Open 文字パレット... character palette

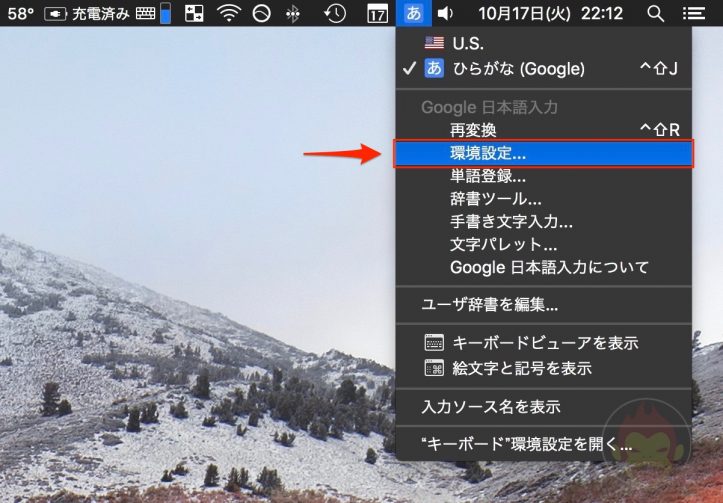[x=544, y=244]
